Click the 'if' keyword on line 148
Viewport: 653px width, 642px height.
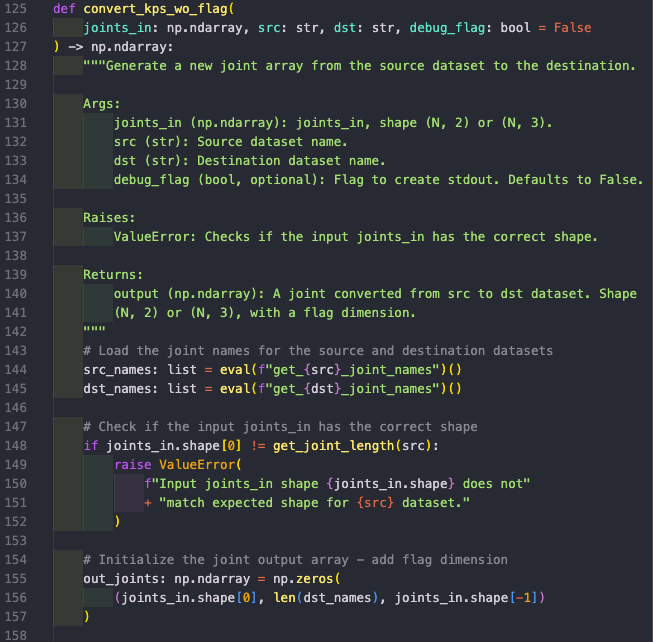pyautogui.click(x=90, y=446)
